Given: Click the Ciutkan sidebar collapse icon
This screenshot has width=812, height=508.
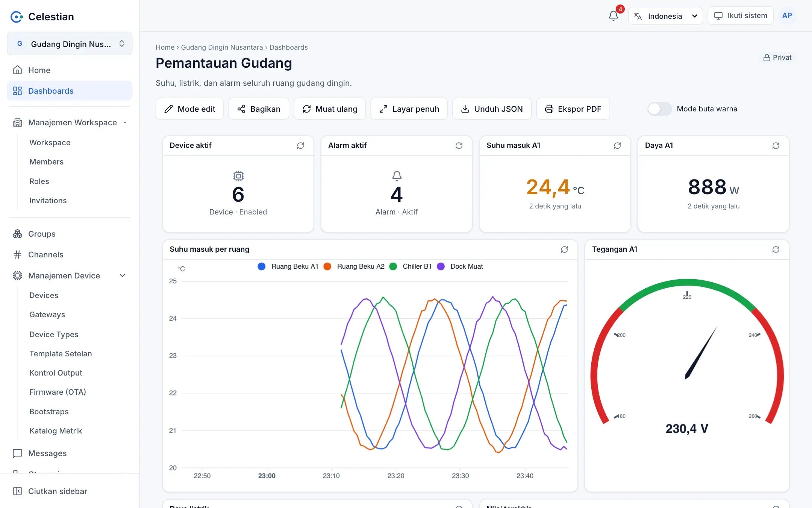Looking at the screenshot, I should click(x=17, y=491).
